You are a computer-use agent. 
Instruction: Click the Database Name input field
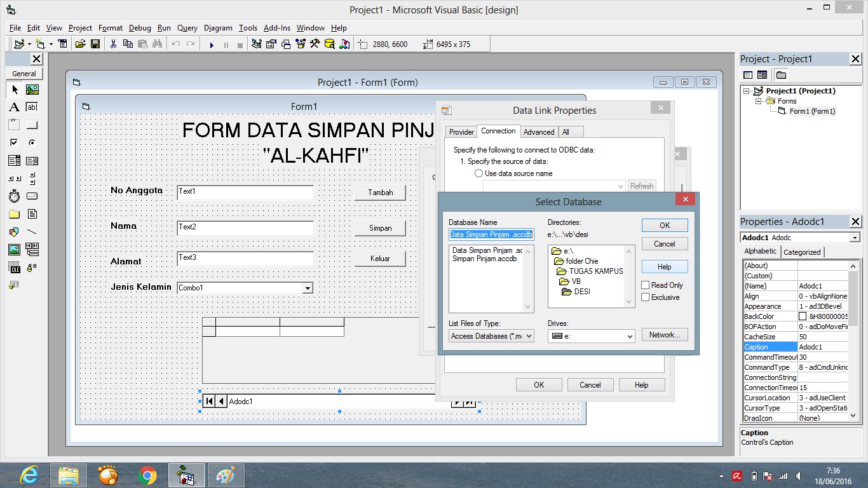491,234
